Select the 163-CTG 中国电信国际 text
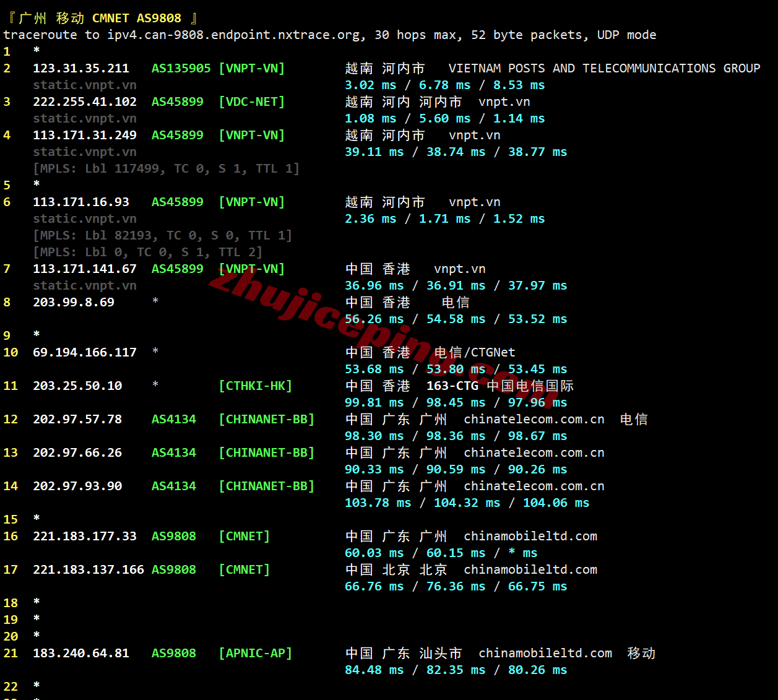 point(500,386)
